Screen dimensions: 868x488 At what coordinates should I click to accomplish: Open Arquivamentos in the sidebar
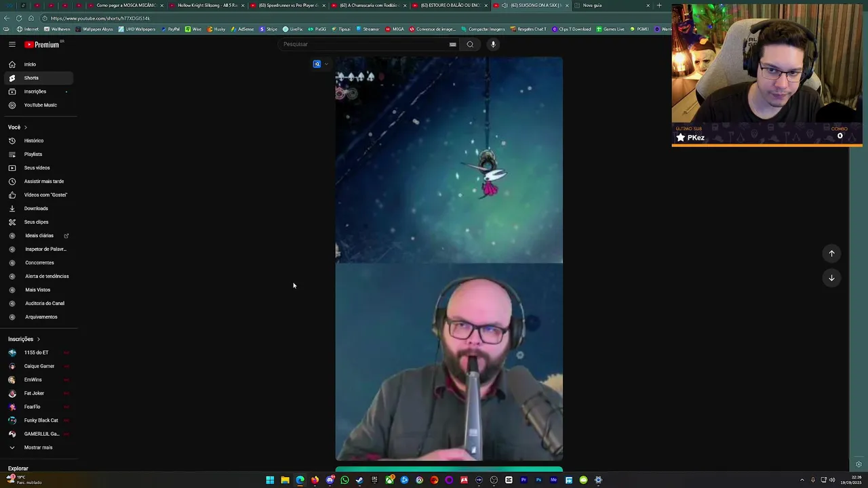click(37, 317)
